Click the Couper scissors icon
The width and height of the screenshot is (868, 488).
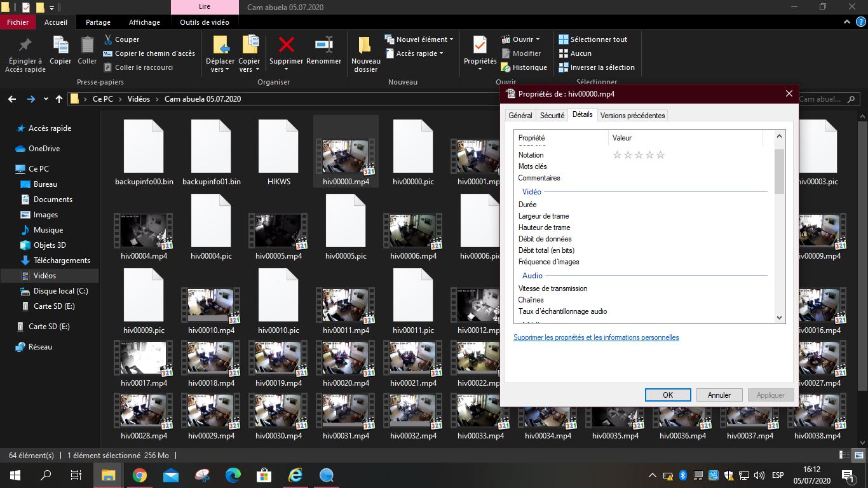coord(108,39)
